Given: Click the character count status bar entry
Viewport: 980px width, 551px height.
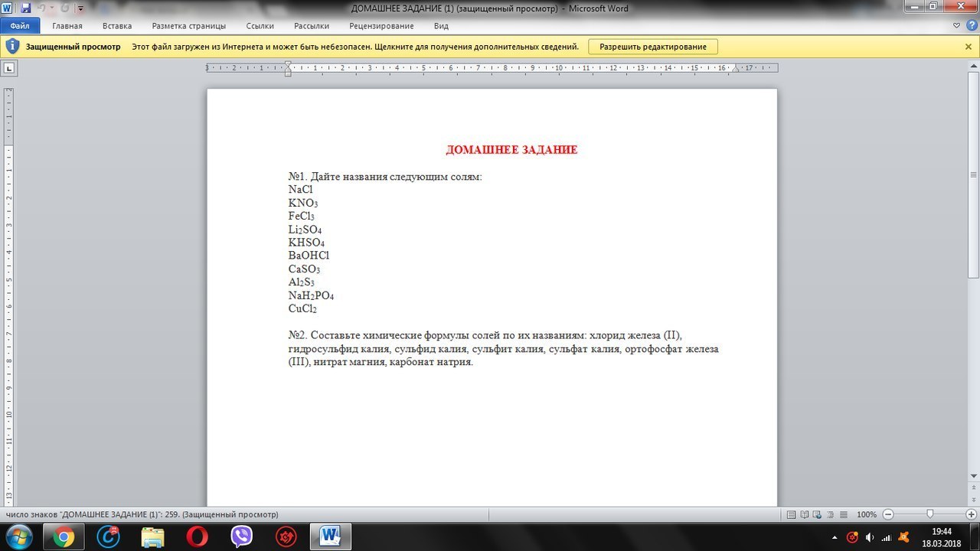Looking at the screenshot, I should pos(142,514).
